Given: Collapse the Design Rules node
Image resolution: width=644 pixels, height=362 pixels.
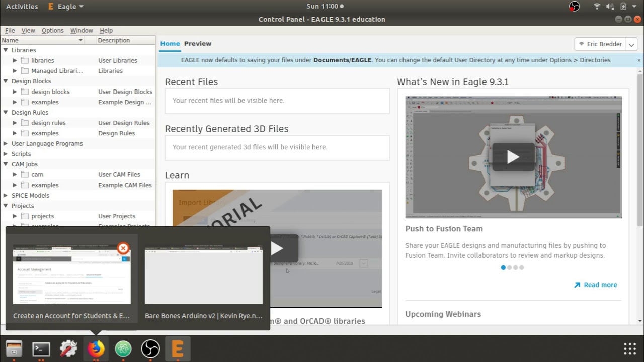Looking at the screenshot, I should coord(6,113).
